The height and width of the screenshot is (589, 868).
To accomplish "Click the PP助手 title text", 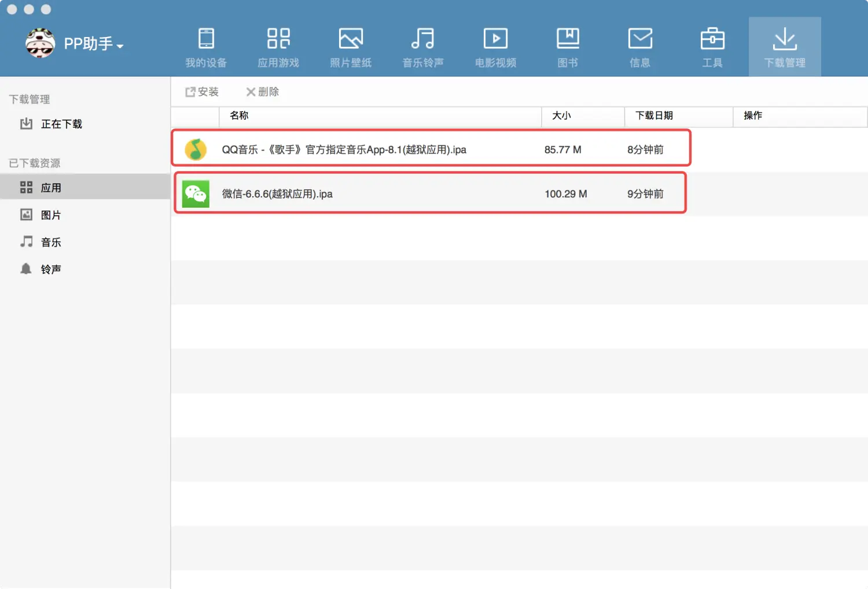I will pyautogui.click(x=88, y=44).
